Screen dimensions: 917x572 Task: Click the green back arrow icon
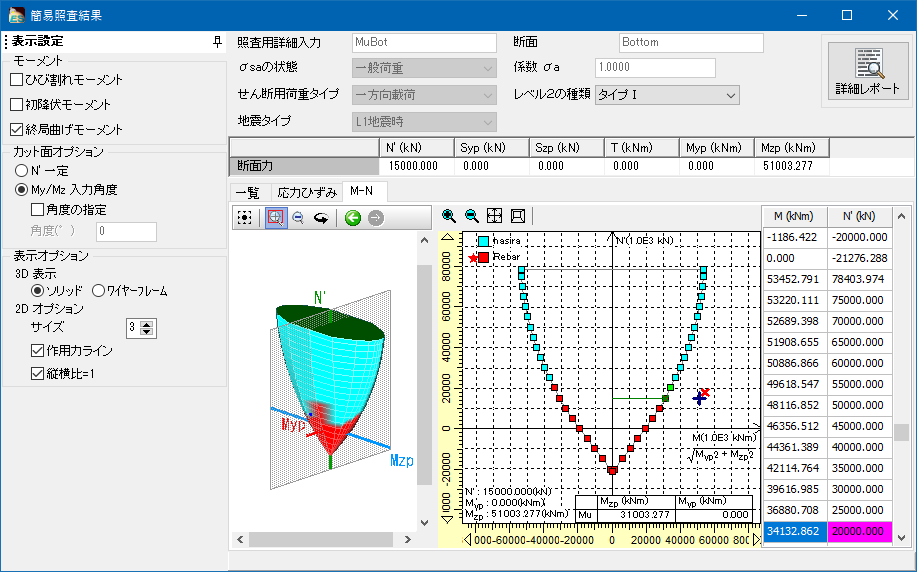pyautogui.click(x=353, y=218)
